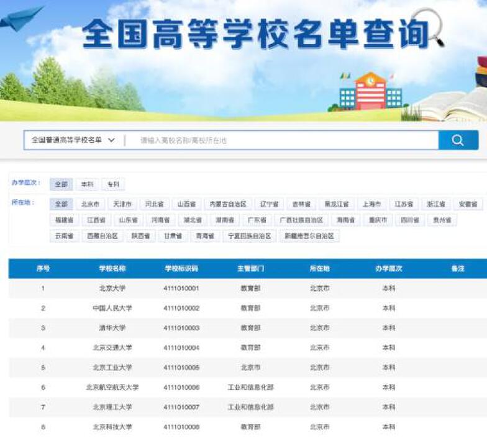
Task: Pick 吉林省 from the location filter
Action: (301, 204)
